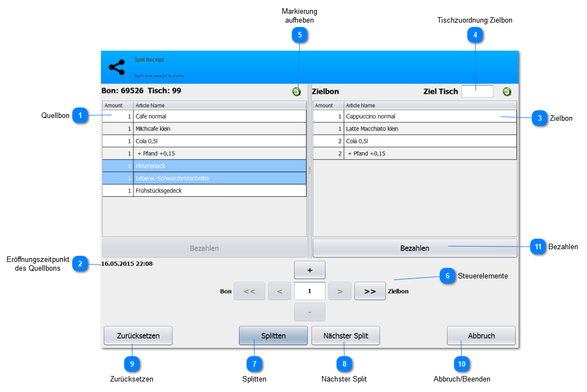Click into the Ziel Tisch input field
The height and width of the screenshot is (392, 587).
point(477,92)
